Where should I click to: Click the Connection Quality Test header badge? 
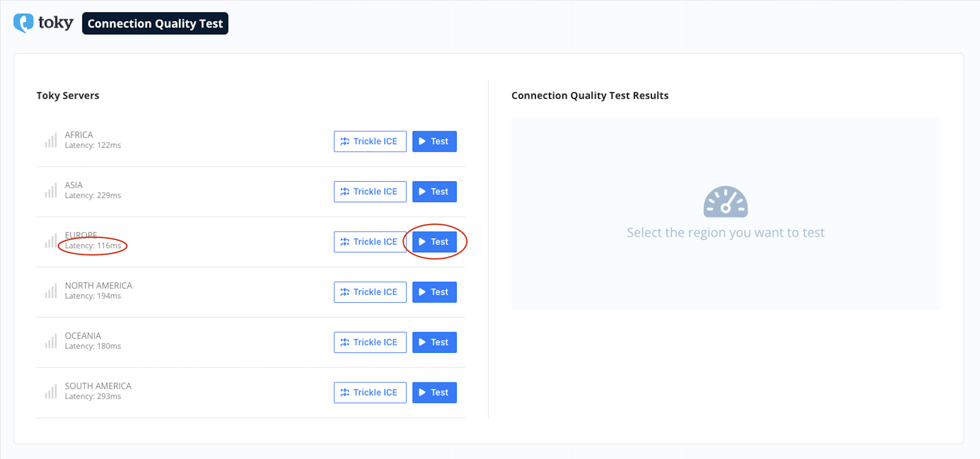point(155,24)
